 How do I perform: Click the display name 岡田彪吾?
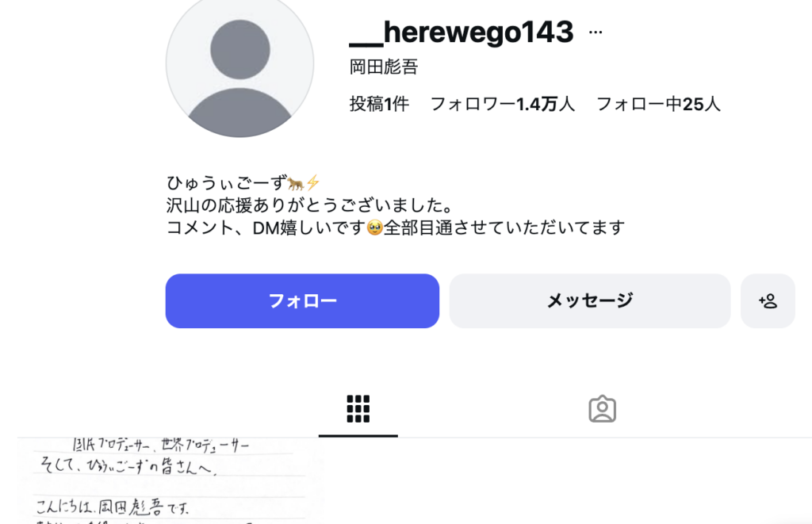pos(384,67)
